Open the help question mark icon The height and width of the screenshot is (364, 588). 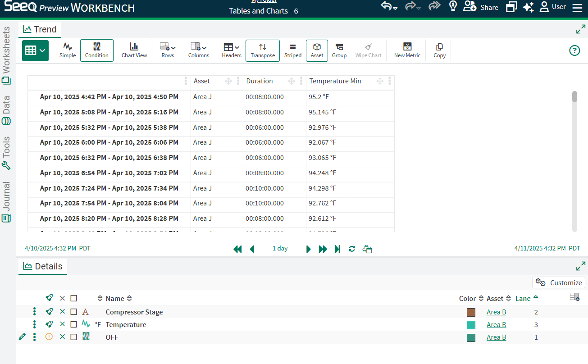pyautogui.click(x=574, y=50)
